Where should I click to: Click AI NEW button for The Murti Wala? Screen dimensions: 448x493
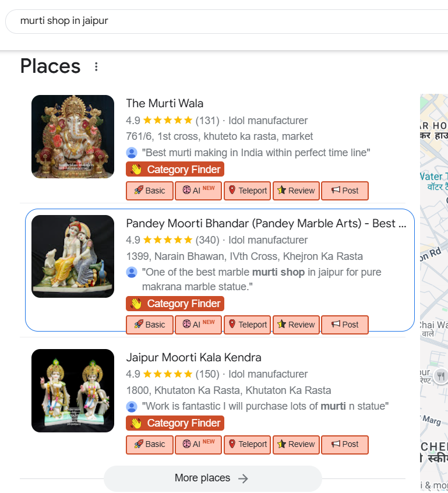[198, 191]
